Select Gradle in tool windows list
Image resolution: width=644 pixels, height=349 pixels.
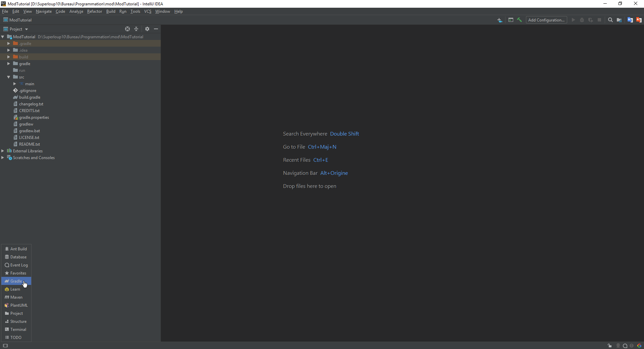pos(16,281)
